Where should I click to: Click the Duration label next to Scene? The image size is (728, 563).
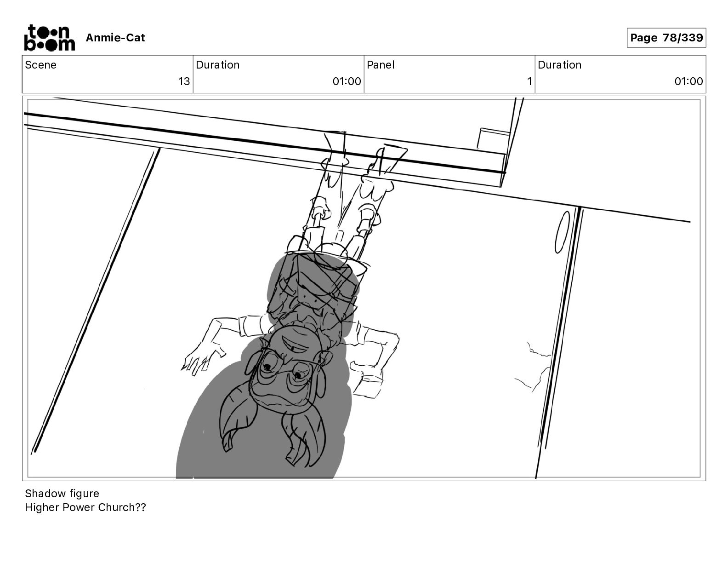click(218, 65)
